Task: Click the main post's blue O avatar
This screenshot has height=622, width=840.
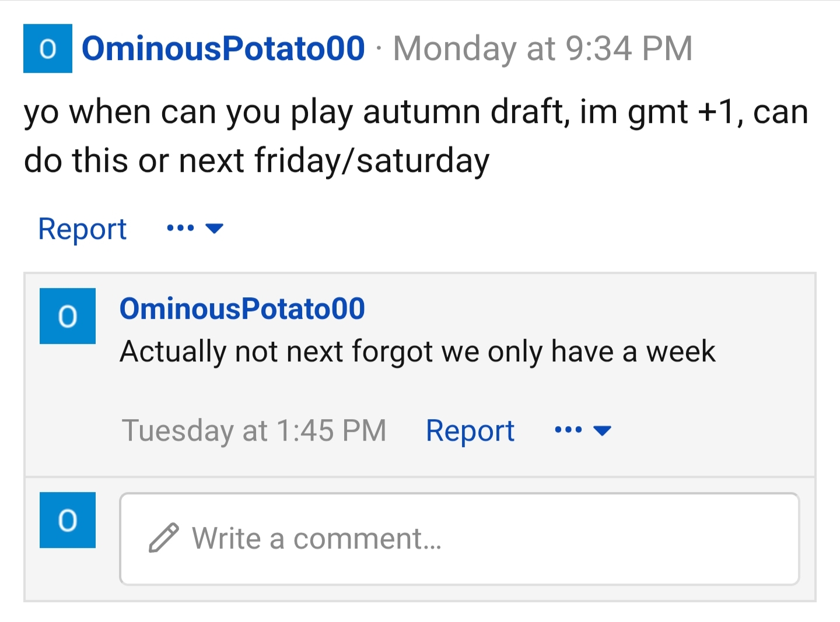Action: pos(48,48)
